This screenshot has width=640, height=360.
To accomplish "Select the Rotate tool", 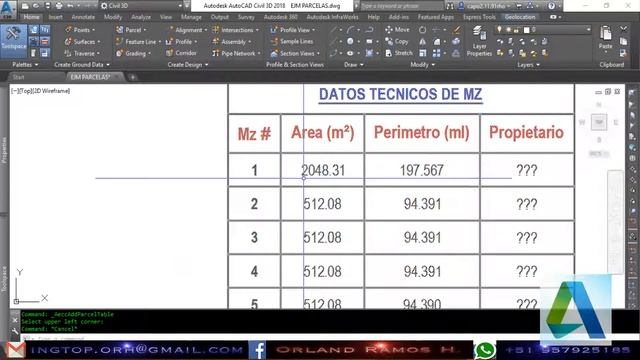I will click(x=422, y=30).
